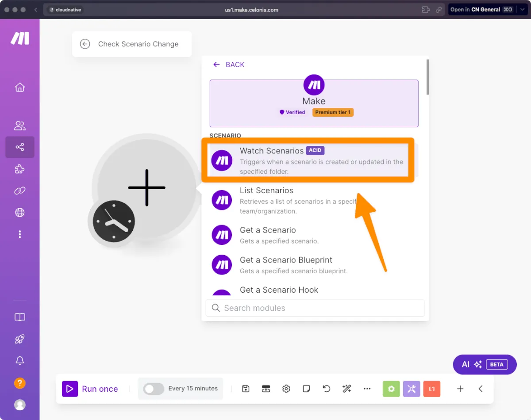The height and width of the screenshot is (420, 531).
Task: Open Templates puzzle icon in sidebar
Action: [x=20, y=169]
